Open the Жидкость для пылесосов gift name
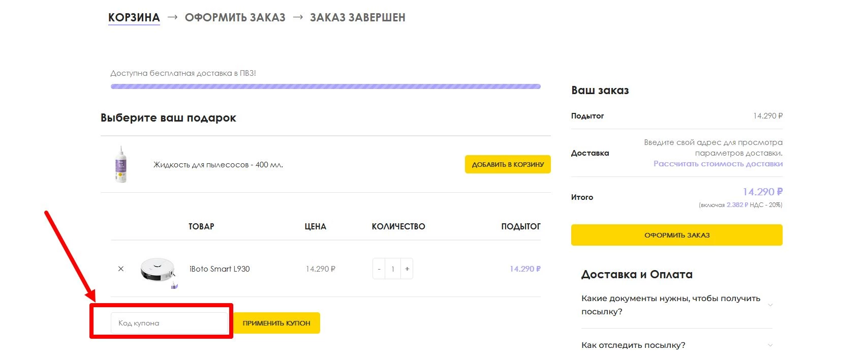The image size is (868, 354). click(x=218, y=165)
